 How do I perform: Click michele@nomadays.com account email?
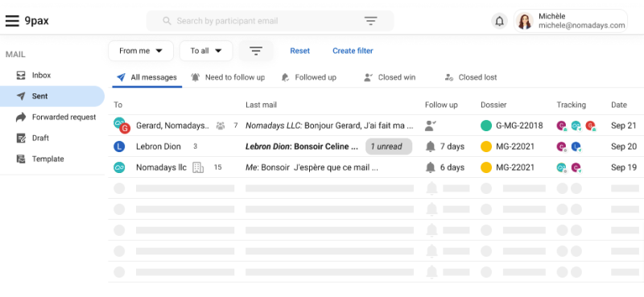point(581,26)
